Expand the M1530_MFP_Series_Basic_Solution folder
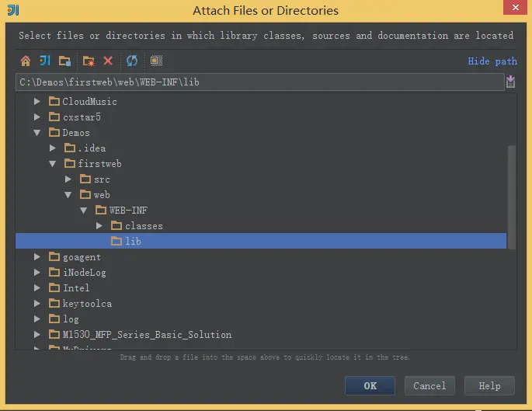This screenshot has width=532, height=411. pyautogui.click(x=37, y=335)
